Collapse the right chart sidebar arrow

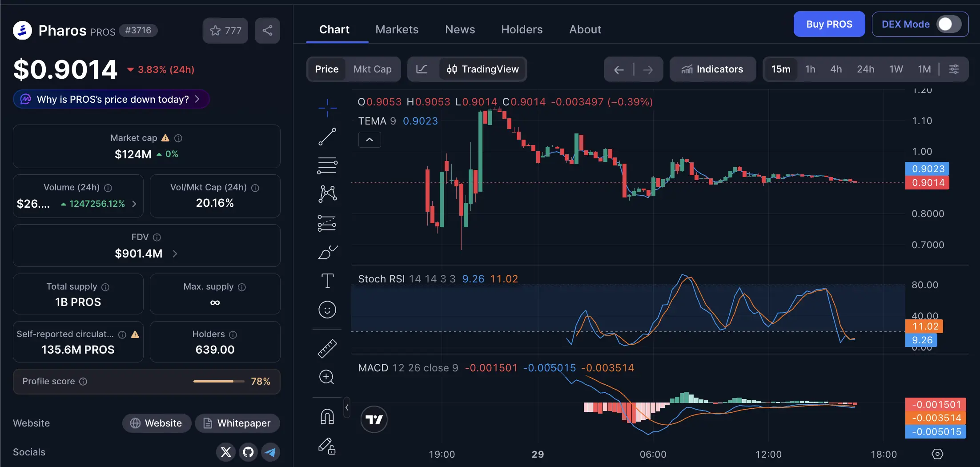pyautogui.click(x=347, y=407)
